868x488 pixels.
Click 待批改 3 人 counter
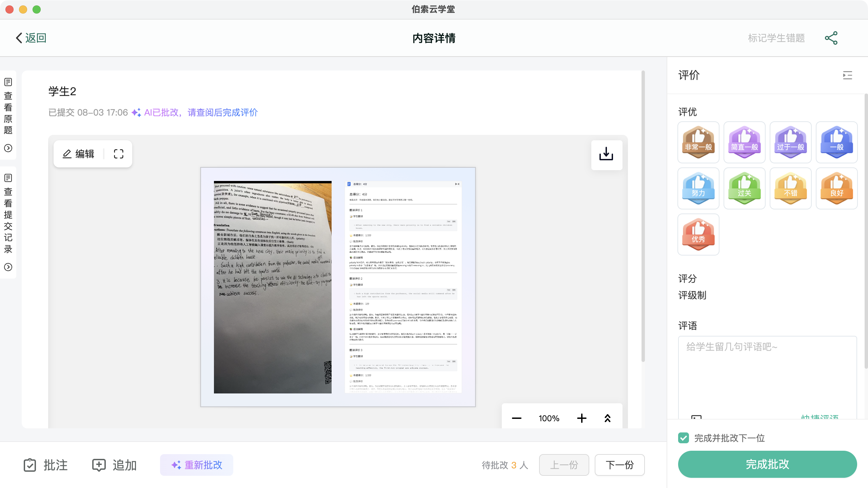pyautogui.click(x=505, y=465)
